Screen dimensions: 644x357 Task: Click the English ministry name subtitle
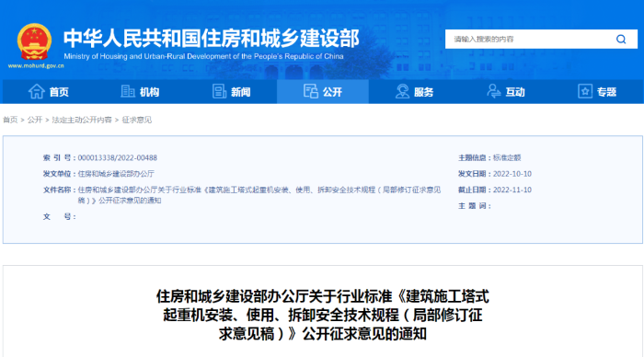coord(203,56)
